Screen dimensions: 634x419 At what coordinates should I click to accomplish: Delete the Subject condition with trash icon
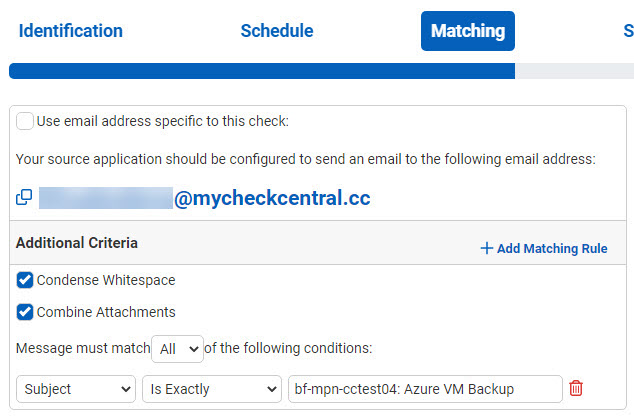coord(576,388)
